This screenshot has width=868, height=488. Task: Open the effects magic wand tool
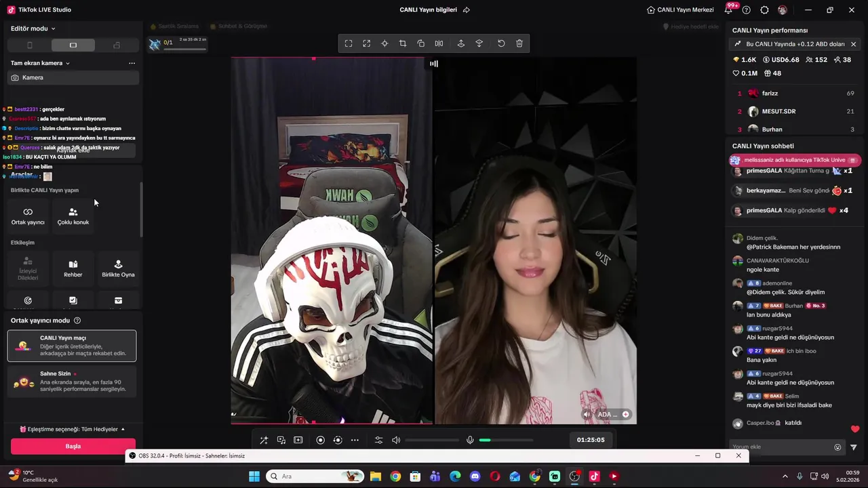(264, 440)
